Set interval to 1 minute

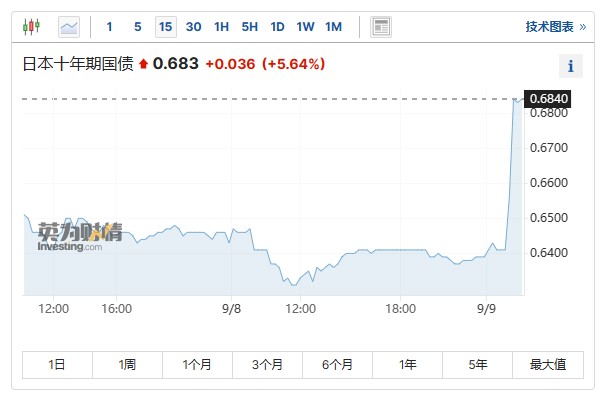tap(109, 27)
